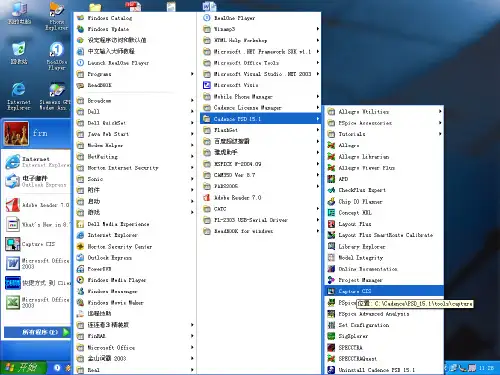The image size is (500, 375).
Task: Launch Adobe Reader 7.0 from Programs list
Action: click(260, 198)
